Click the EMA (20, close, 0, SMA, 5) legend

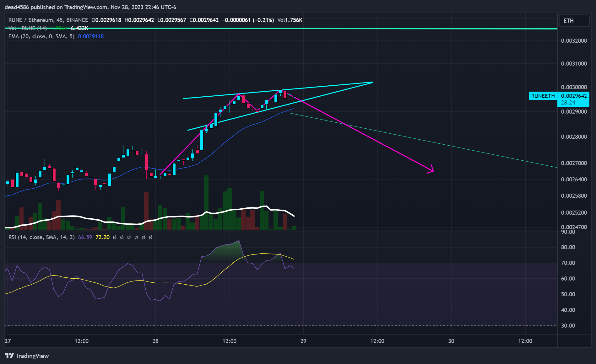coord(41,36)
